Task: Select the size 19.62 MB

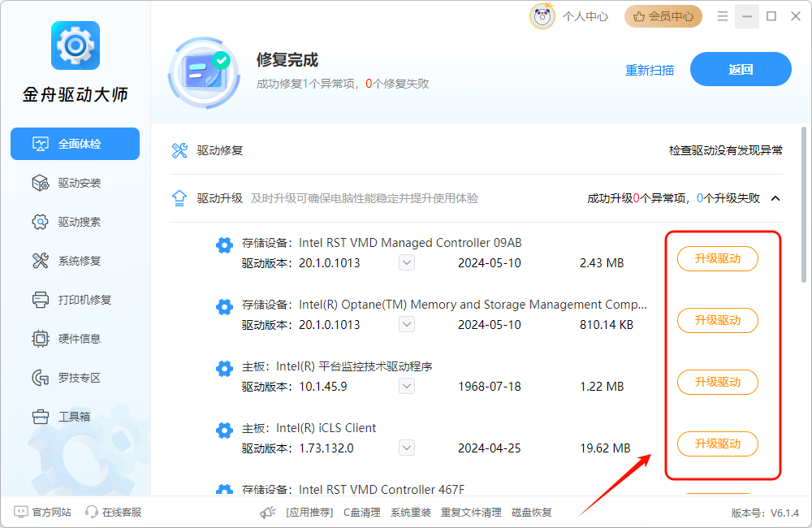Action: [606, 448]
